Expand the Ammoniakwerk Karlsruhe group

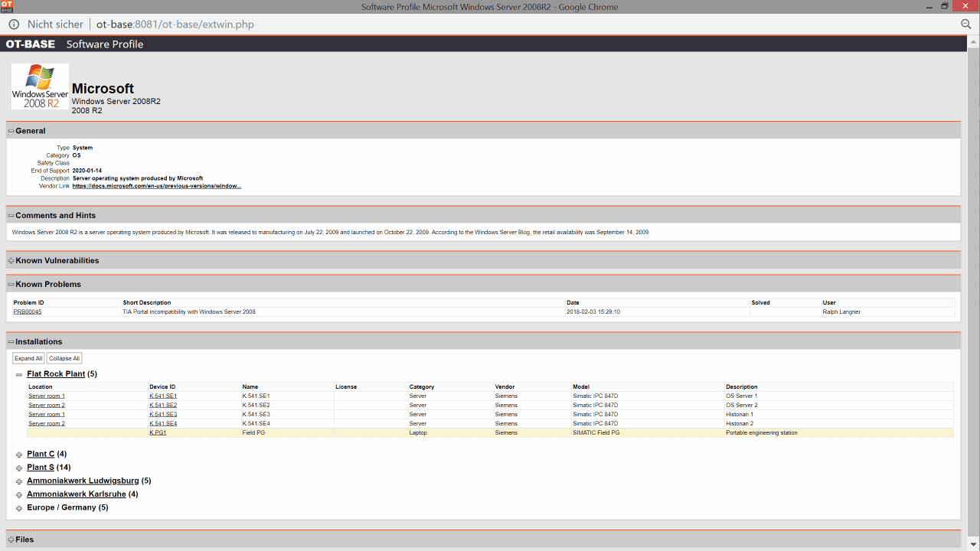[x=19, y=494]
